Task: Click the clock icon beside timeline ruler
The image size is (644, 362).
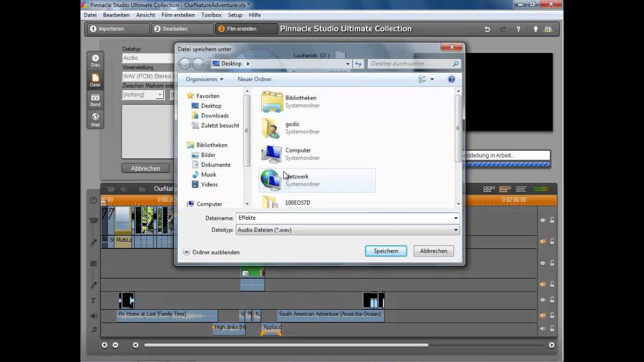Action: click(x=94, y=200)
